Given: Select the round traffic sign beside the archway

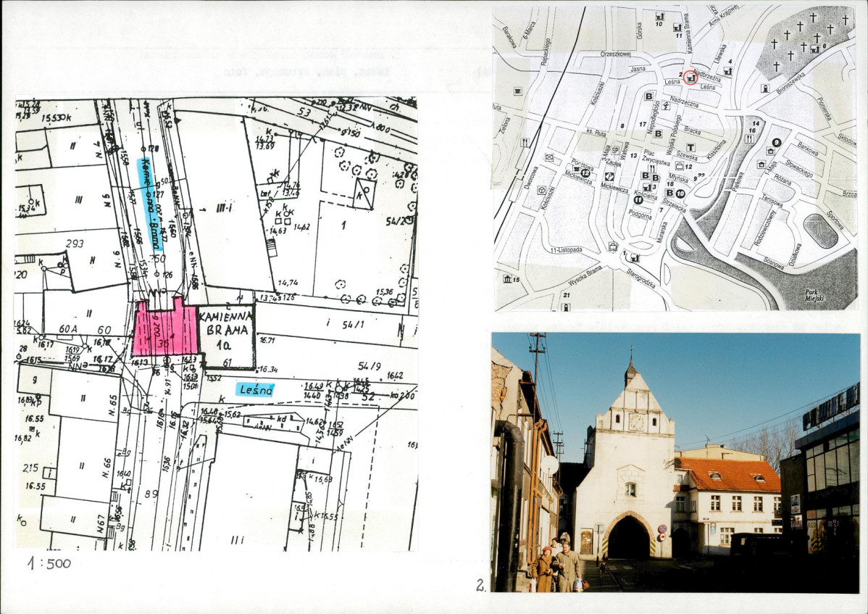Looking at the screenshot, I should tap(662, 528).
